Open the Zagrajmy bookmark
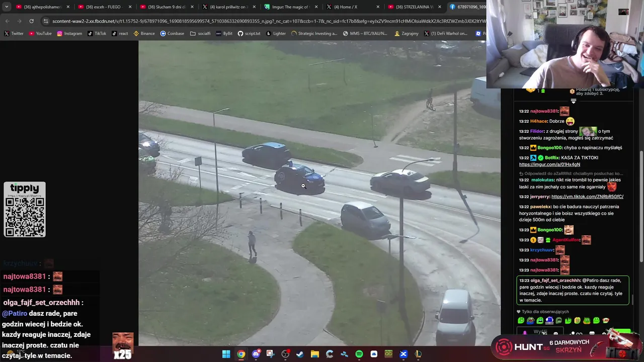The width and height of the screenshot is (644, 362). [x=407, y=34]
